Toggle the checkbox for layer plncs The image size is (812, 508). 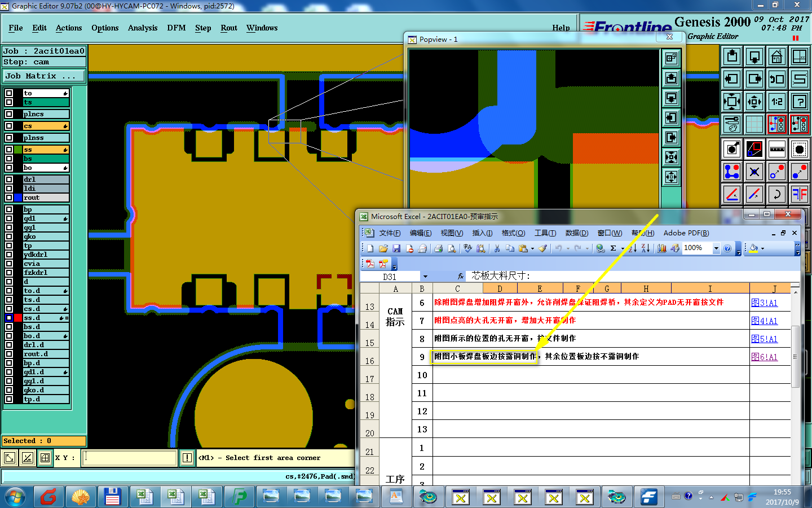pyautogui.click(x=9, y=114)
